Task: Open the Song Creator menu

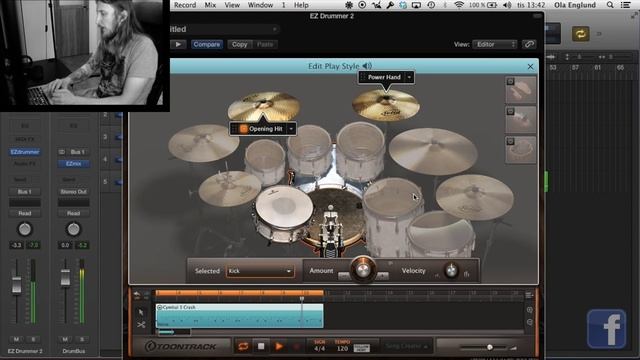Action: point(407,346)
